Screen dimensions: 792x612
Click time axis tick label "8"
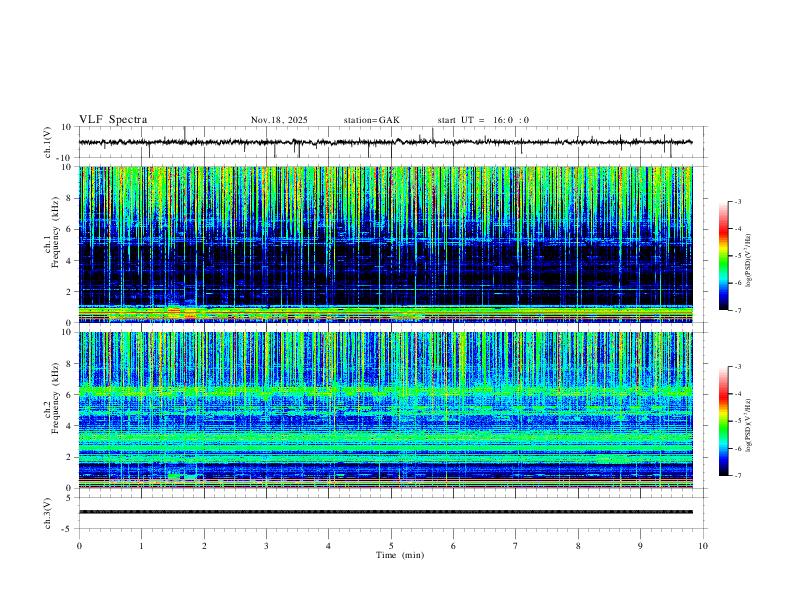point(578,546)
